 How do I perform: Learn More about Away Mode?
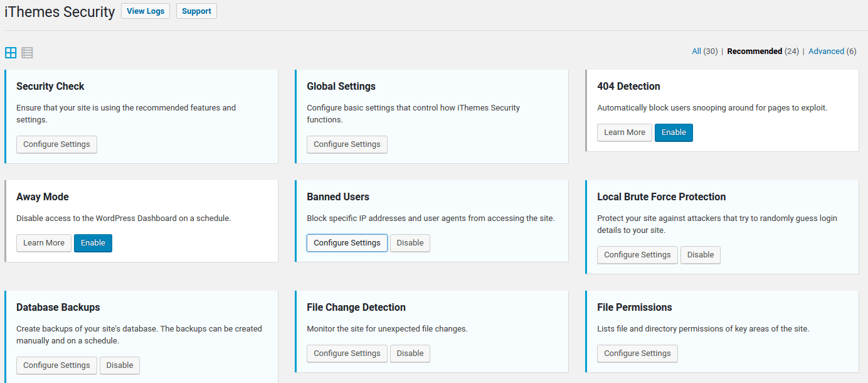44,243
